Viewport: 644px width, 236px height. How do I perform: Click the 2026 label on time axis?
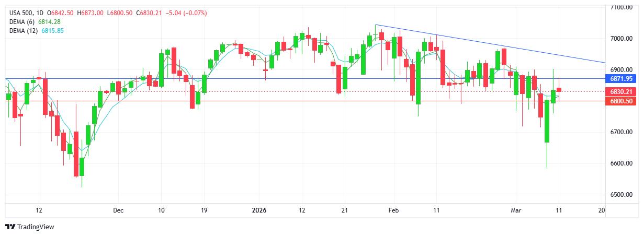[x=259, y=210]
